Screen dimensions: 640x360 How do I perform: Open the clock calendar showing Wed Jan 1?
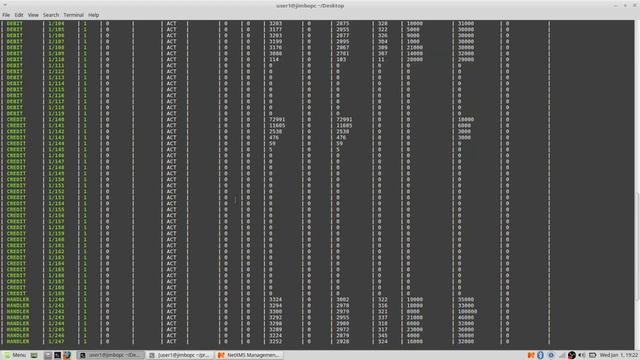(618, 355)
